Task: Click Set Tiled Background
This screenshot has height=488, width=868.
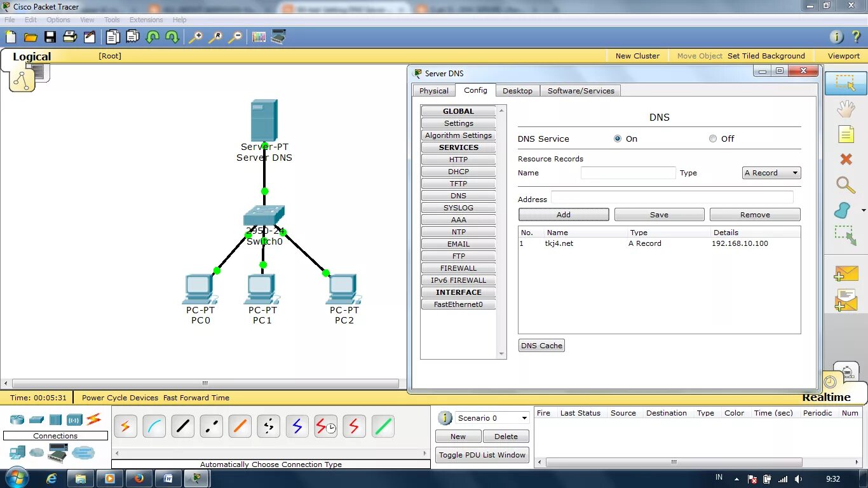Action: (766, 56)
